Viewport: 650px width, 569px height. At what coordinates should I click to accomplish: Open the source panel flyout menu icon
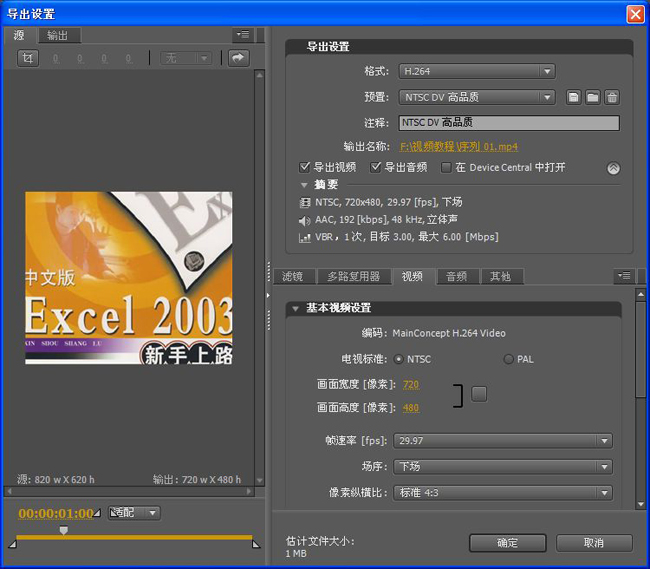click(x=241, y=35)
